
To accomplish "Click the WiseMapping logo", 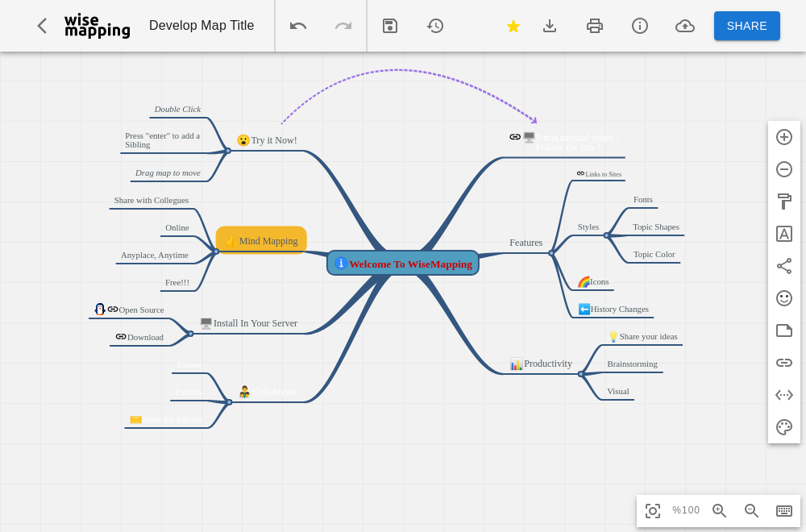I will 98,26.
